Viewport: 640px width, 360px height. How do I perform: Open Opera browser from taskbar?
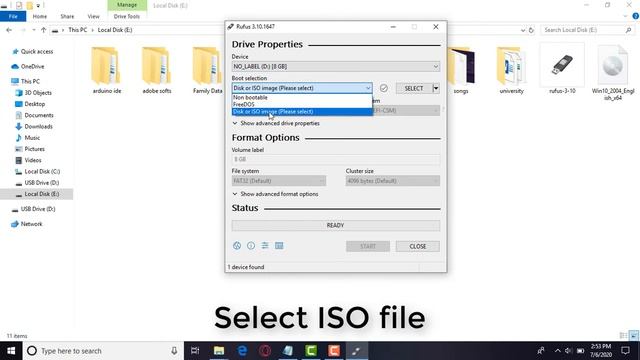[265, 351]
